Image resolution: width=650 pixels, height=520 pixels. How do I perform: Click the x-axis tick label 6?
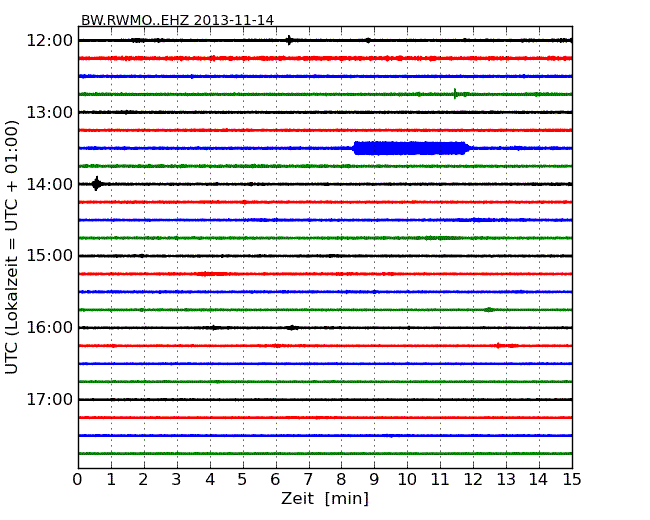coord(275,480)
